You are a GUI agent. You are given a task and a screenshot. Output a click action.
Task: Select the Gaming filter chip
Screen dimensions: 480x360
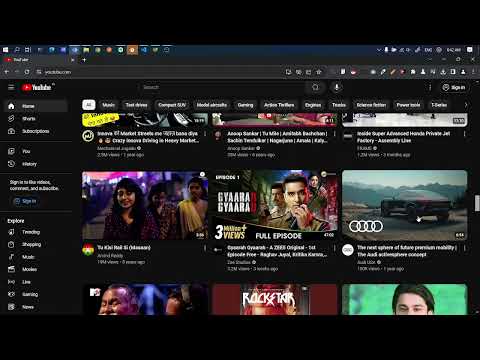click(245, 105)
